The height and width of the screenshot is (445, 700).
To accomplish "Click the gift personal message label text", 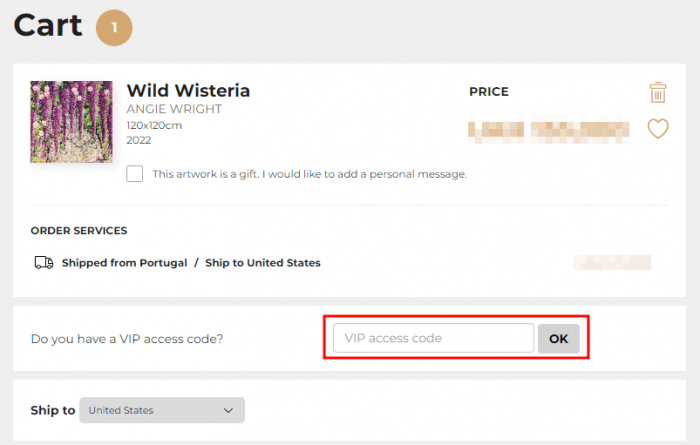I will [x=309, y=174].
